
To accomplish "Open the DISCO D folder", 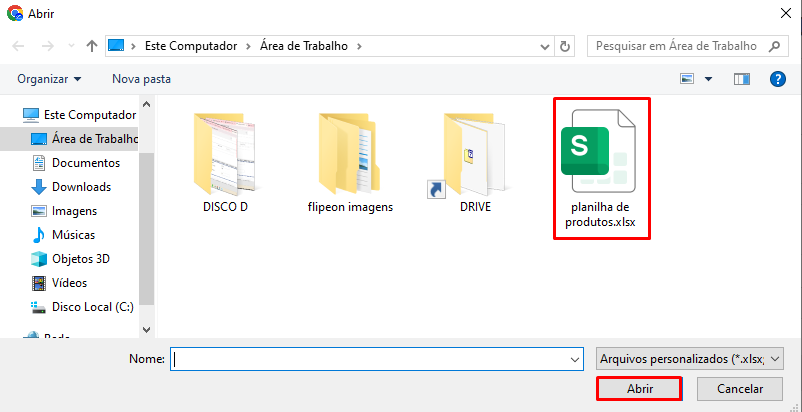I will [x=224, y=160].
